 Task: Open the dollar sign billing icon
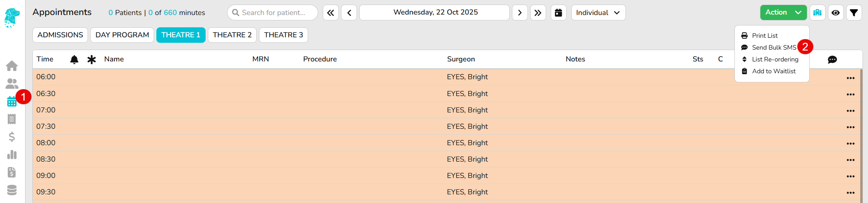click(12, 137)
